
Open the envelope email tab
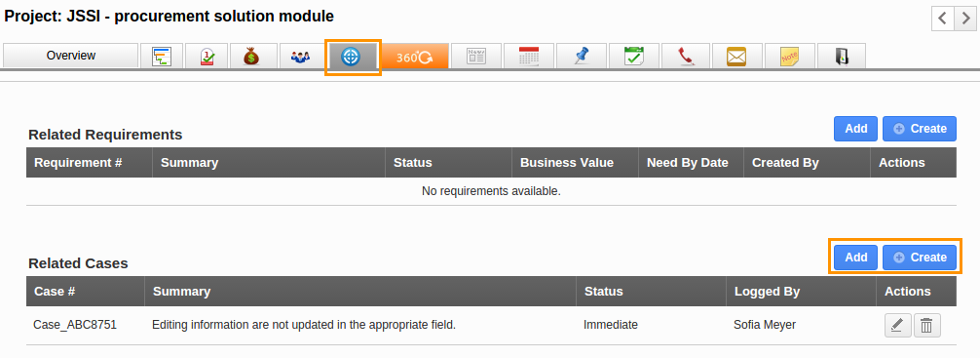(736, 56)
